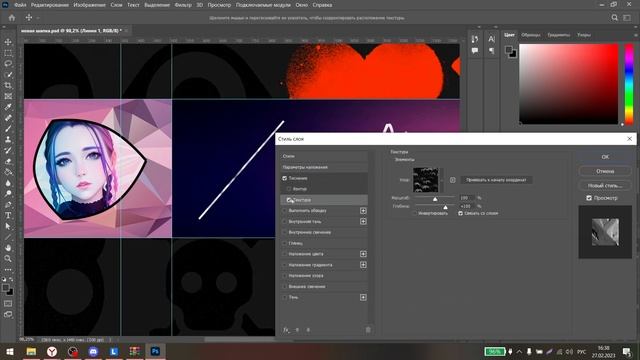Open the Comments panel icon
The height and width of the screenshot is (360, 640).
(475, 51)
